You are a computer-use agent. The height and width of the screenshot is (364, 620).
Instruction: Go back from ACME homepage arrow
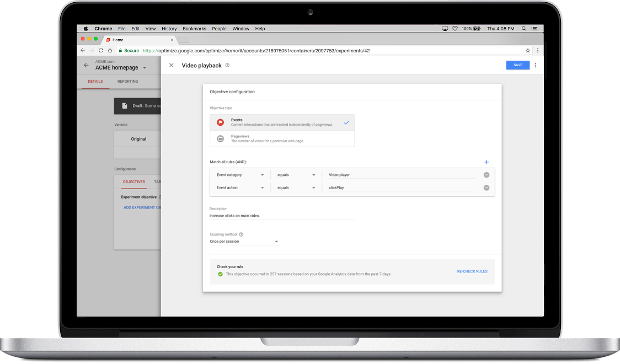point(86,65)
